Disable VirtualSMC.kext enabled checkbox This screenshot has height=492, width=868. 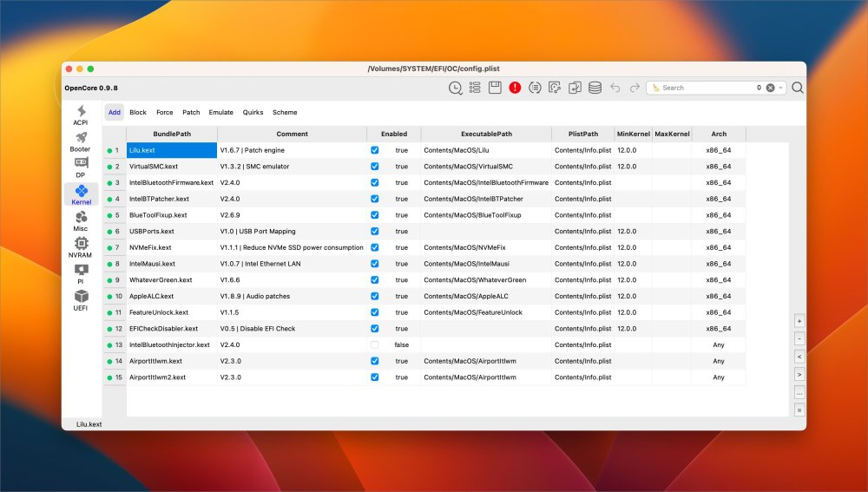[375, 166]
